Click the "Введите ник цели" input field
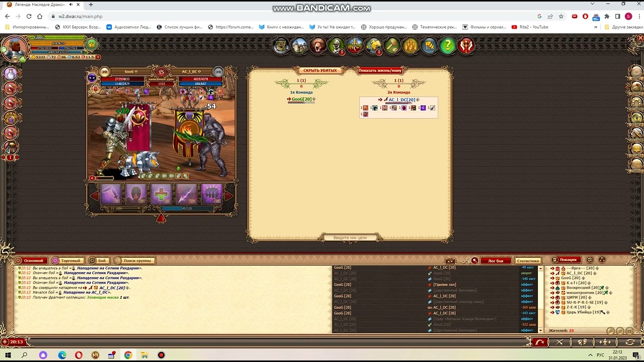This screenshot has width=644, height=362. pos(350,237)
